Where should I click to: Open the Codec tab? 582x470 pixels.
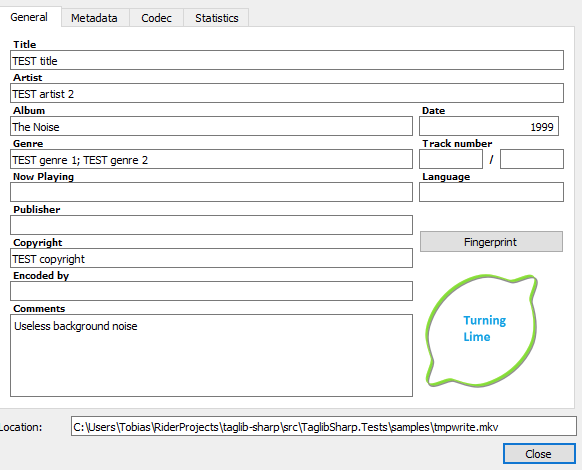[156, 18]
